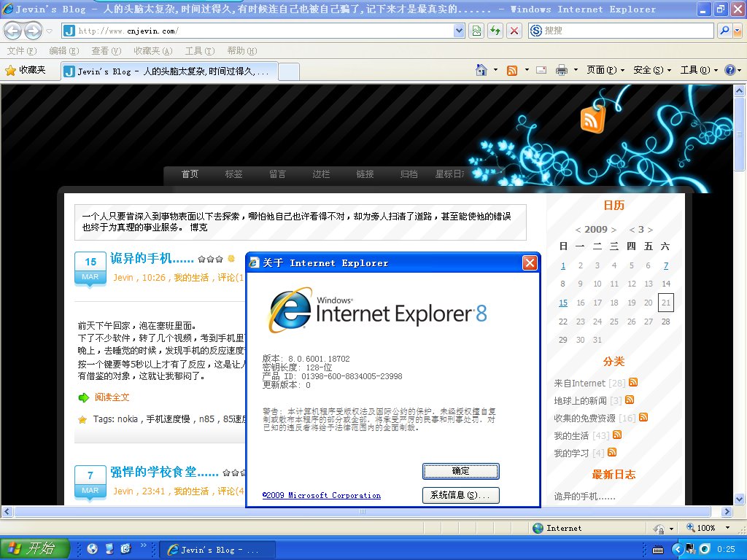Open the 收藏夹(A) menu in the menu bar
Screen dimensions: 747x560
click(153, 51)
